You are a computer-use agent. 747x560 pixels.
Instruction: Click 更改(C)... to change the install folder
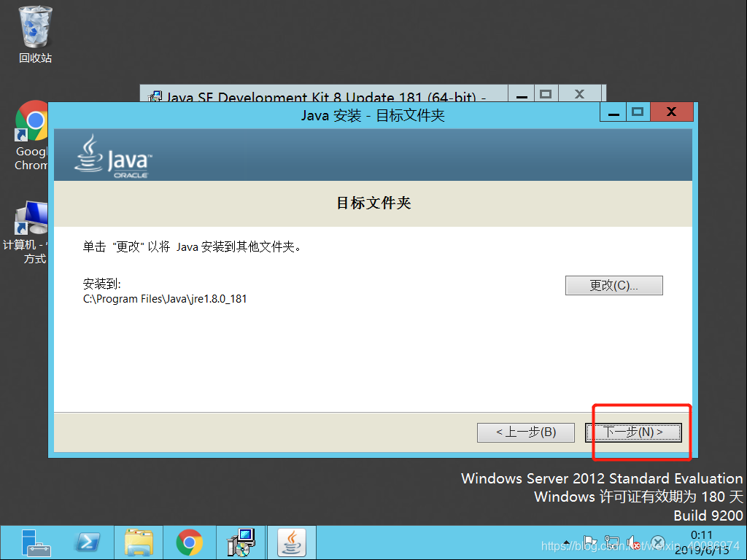(x=614, y=285)
